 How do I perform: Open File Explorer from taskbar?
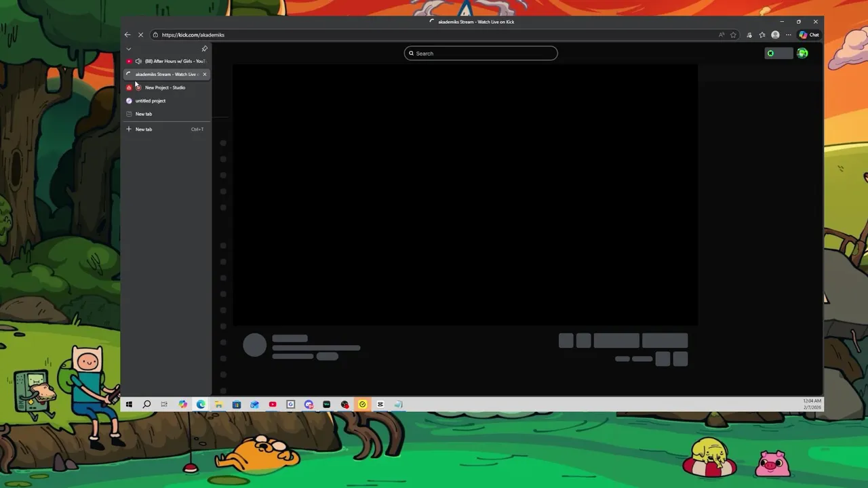[x=218, y=405]
